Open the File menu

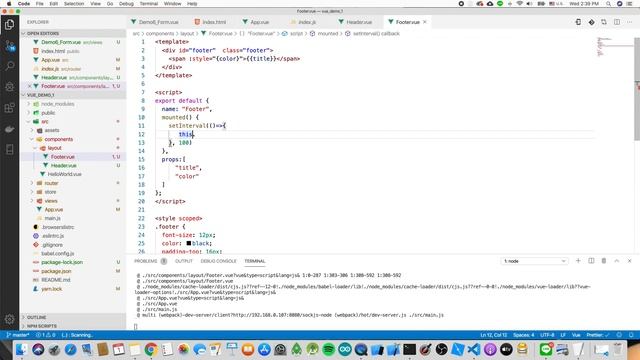click(x=40, y=4)
